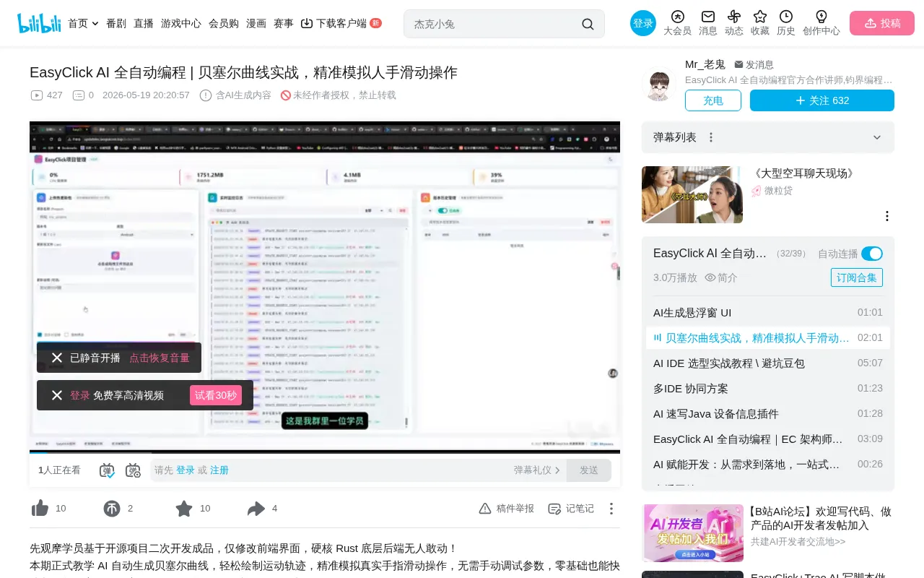Give coins with the coin icon
924x578 pixels.
[112, 509]
